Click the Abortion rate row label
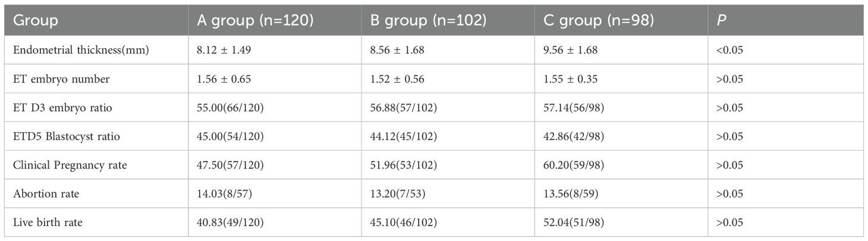The width and height of the screenshot is (868, 241). pos(43,194)
